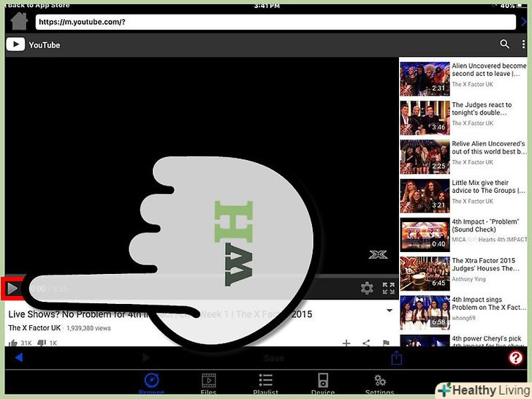Click the 'Anthony Ying' channel name

tap(468, 279)
